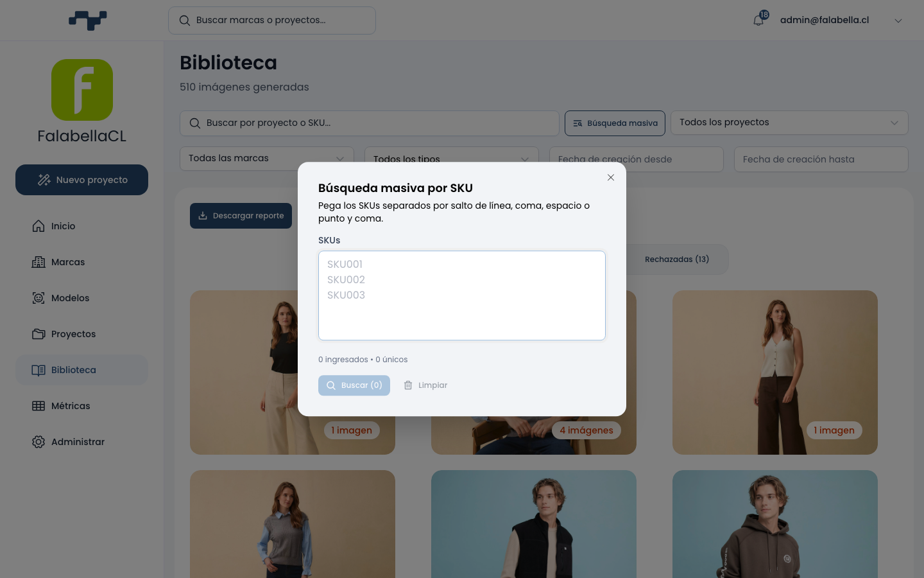Click the Buscar (0) button in the dialog
Image resolution: width=924 pixels, height=578 pixels.
click(x=354, y=385)
